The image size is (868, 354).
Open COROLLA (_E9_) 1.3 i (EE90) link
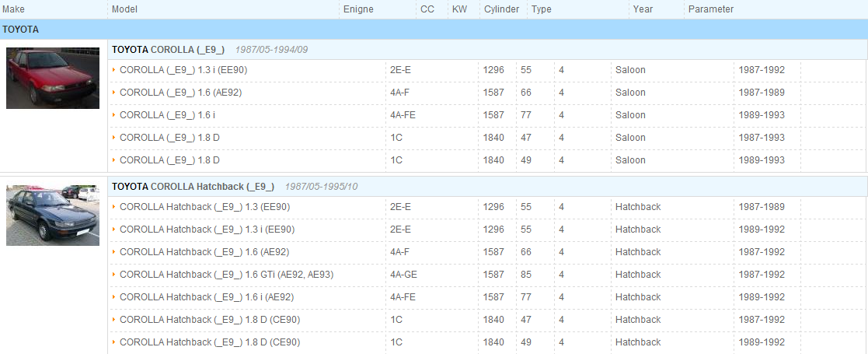[x=183, y=70]
